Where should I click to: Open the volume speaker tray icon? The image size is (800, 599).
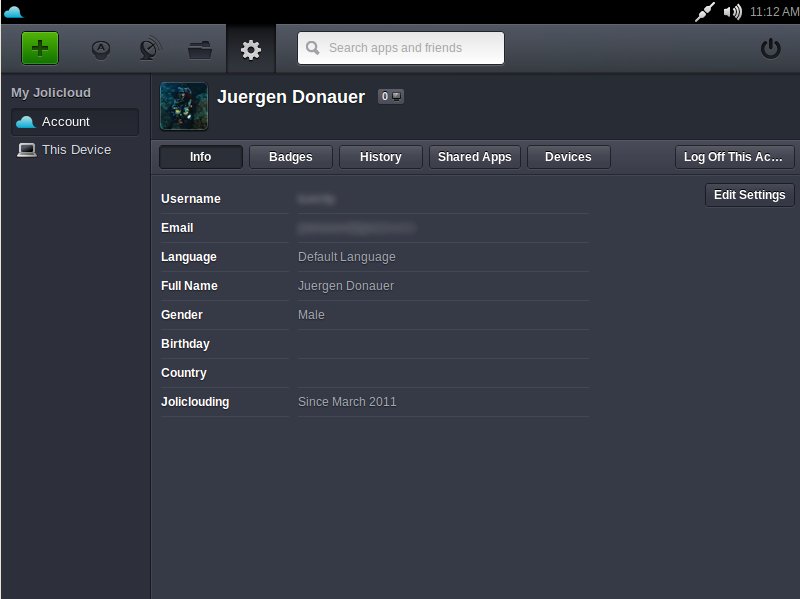pyautogui.click(x=732, y=12)
